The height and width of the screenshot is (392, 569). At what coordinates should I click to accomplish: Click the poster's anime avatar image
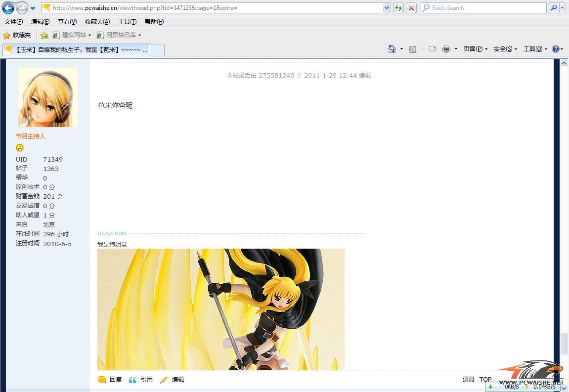point(48,97)
